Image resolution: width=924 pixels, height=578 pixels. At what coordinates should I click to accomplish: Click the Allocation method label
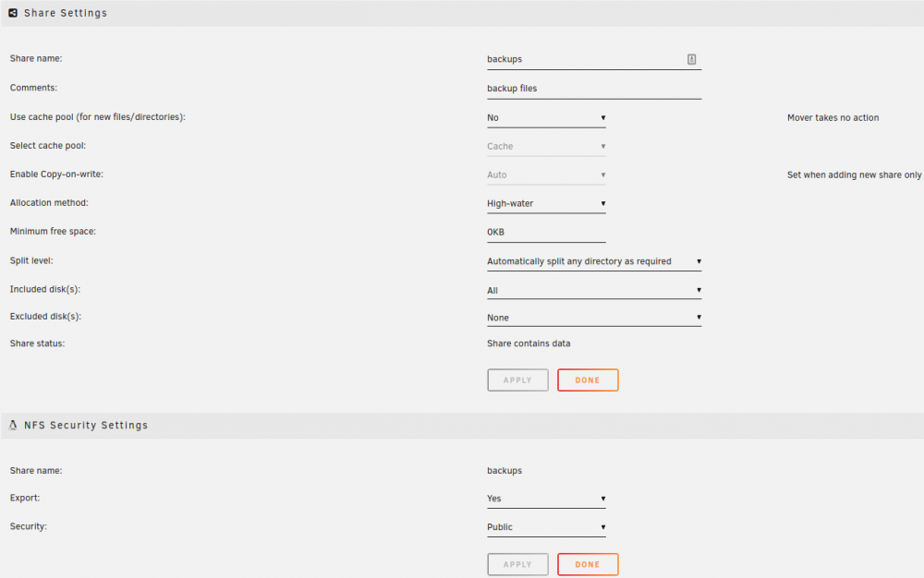(x=49, y=202)
